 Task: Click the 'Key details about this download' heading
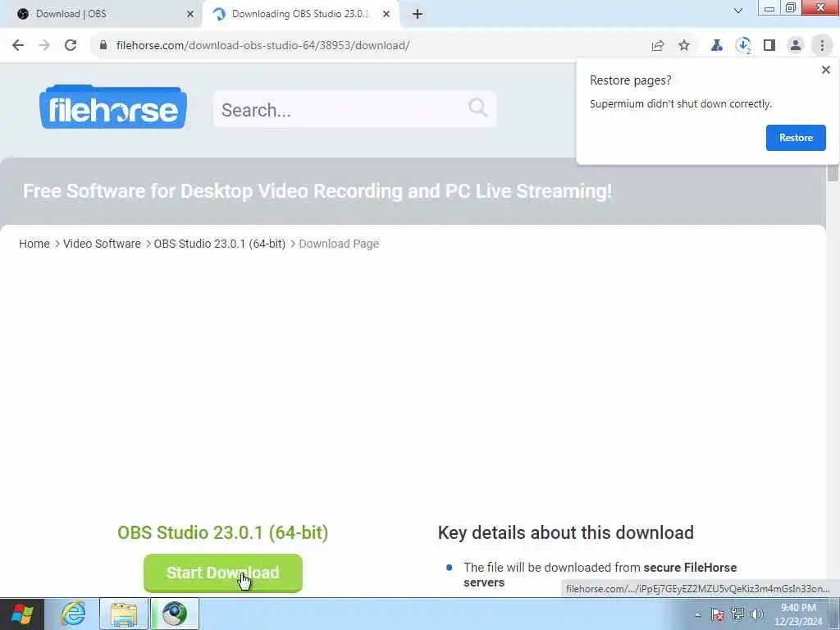tap(566, 532)
